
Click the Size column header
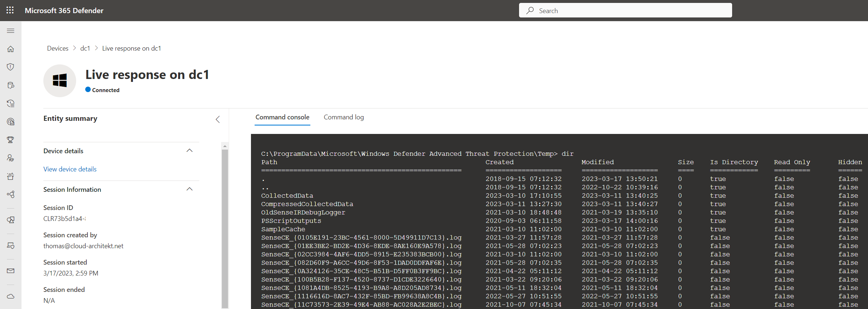click(x=686, y=162)
